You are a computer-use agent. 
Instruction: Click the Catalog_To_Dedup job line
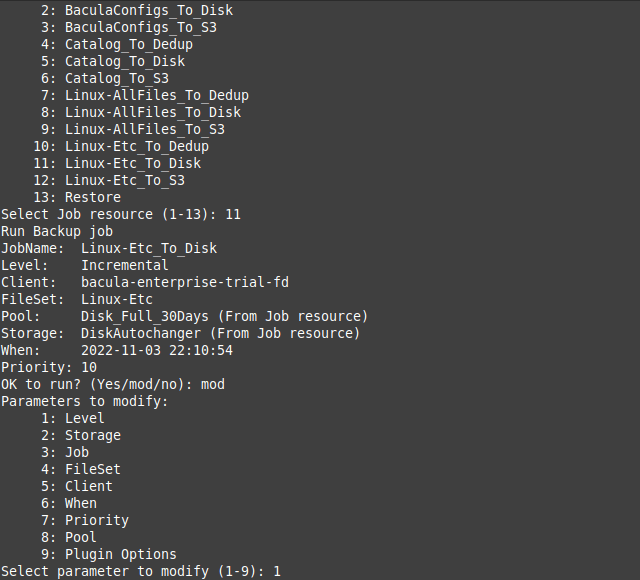coord(117,44)
